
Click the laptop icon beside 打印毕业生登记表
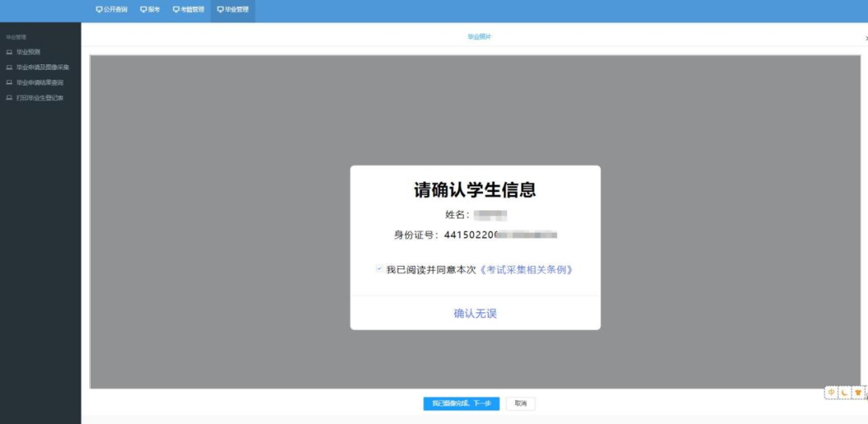10,98
